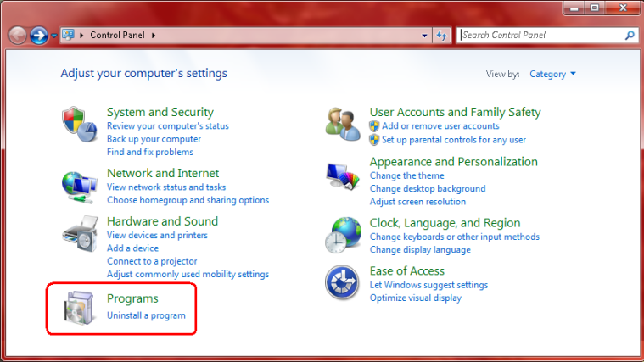Click View network status and tasks
This screenshot has width=644, height=362.
click(x=166, y=187)
